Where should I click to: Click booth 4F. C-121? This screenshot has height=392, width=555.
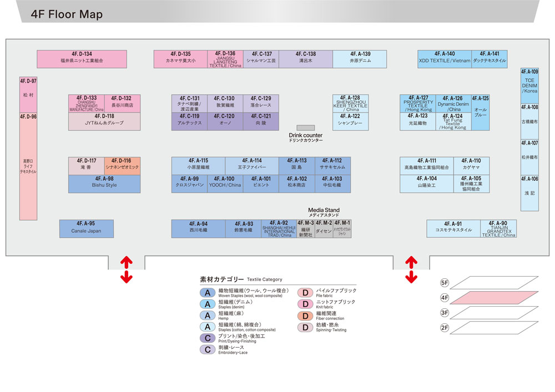(x=261, y=121)
